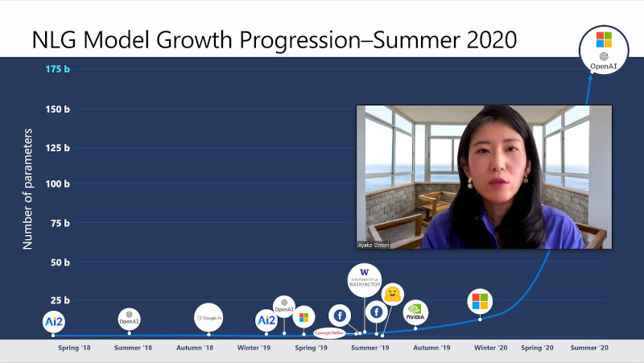644x363 pixels.
Task: Click the Winter '20 timeline label
Action: pyautogui.click(x=491, y=348)
